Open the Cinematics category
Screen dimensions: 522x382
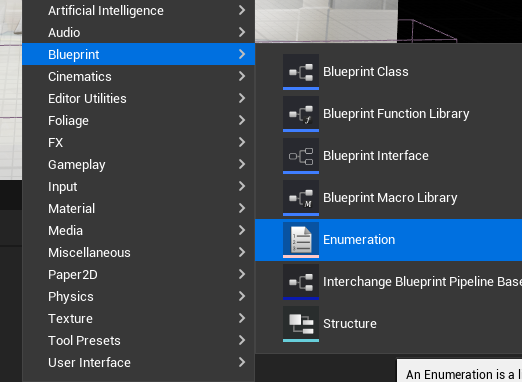tap(138, 76)
